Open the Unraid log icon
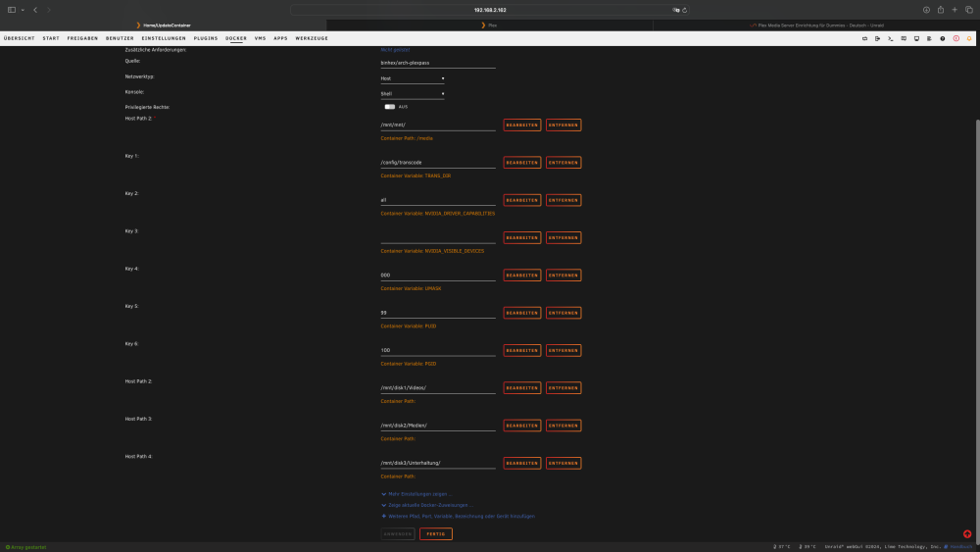The height and width of the screenshot is (552, 980). tap(929, 39)
